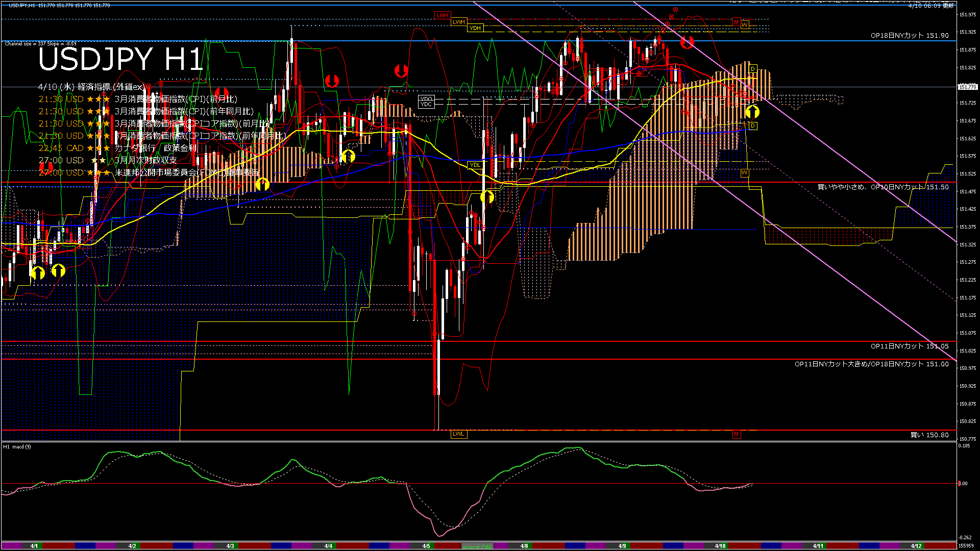Select the big USDJPY H1 chart title
This screenshot has height=551, width=980.
coord(121,59)
